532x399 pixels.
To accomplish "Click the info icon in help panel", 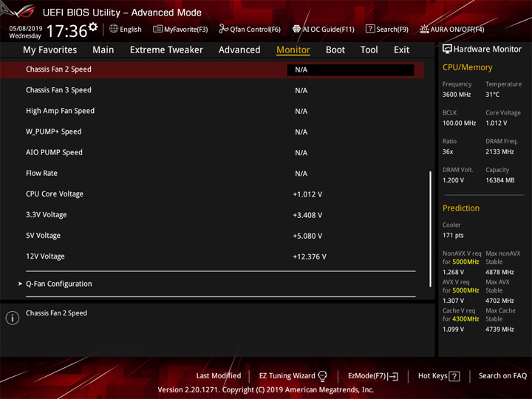I will [13, 318].
